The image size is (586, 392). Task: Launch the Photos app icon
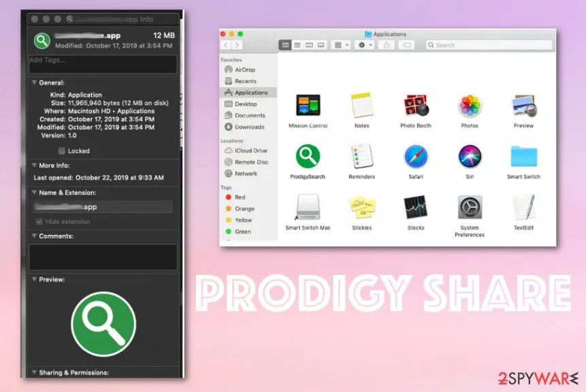470,105
